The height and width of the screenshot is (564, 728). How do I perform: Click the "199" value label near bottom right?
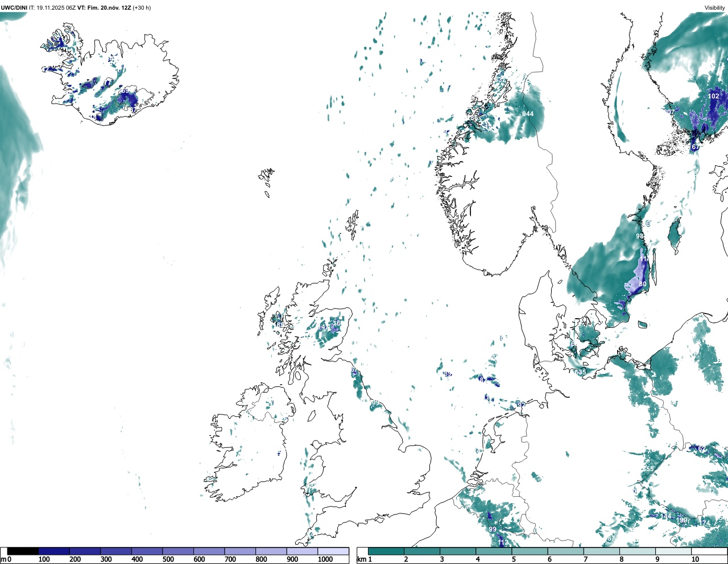pos(681,520)
